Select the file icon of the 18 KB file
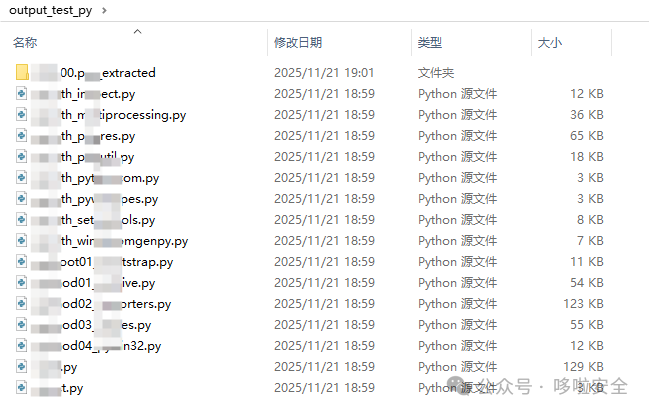This screenshot has height=413, width=649. point(22,157)
